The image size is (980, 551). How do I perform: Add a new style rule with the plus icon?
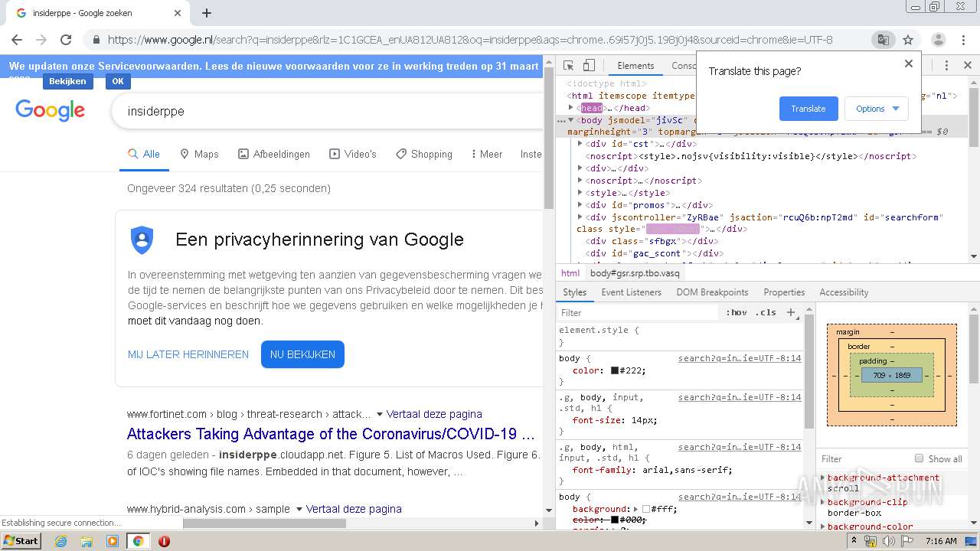[791, 312]
